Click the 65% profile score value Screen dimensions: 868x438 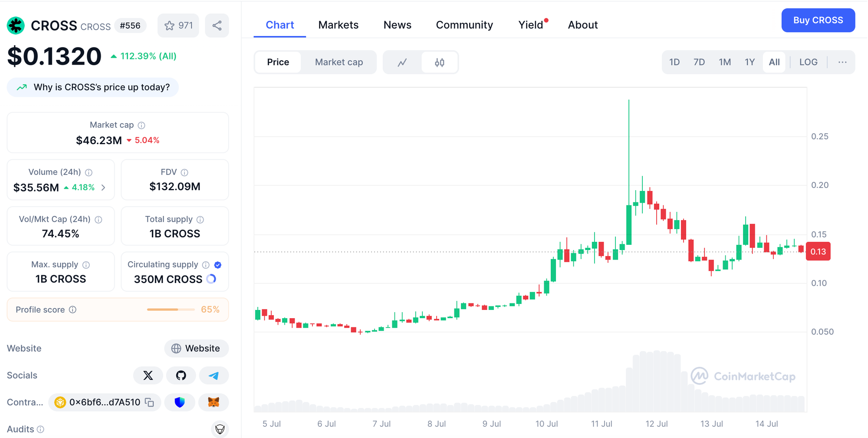pyautogui.click(x=210, y=310)
